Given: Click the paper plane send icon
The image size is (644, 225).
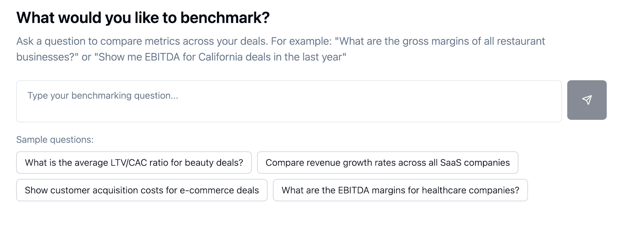Looking at the screenshot, I should (587, 100).
